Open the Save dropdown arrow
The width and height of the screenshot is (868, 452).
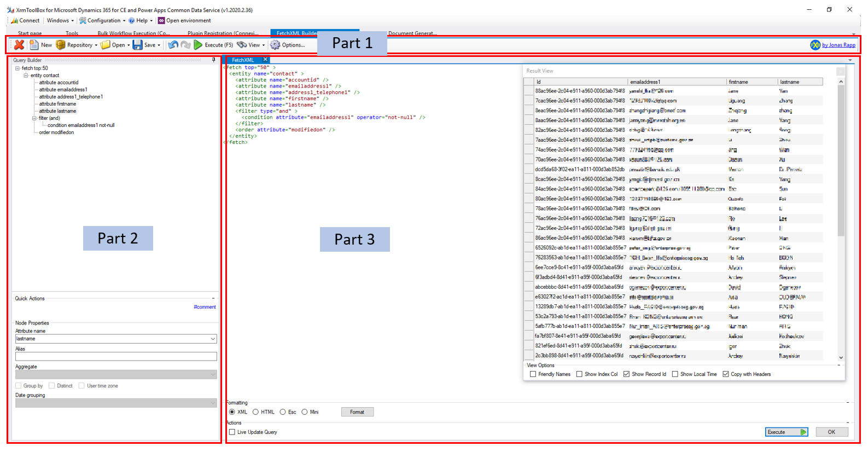pos(159,45)
